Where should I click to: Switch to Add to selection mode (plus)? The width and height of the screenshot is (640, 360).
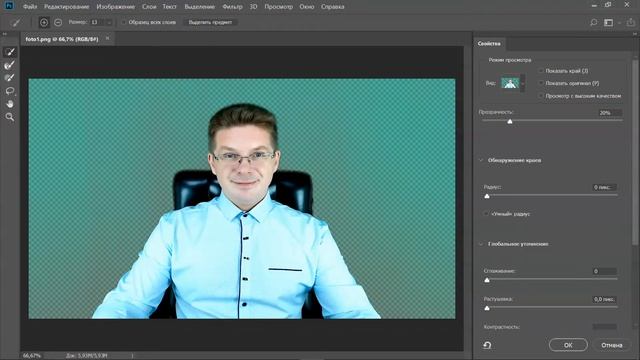pyautogui.click(x=44, y=22)
